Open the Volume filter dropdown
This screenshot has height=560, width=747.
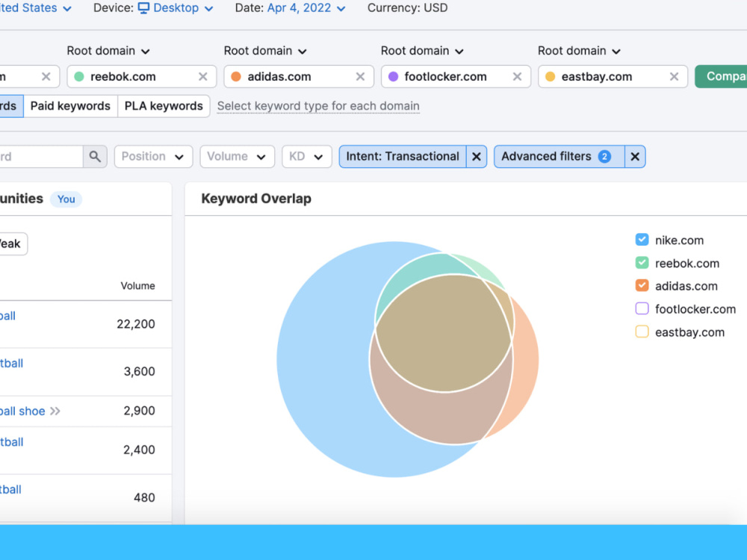[x=238, y=157]
